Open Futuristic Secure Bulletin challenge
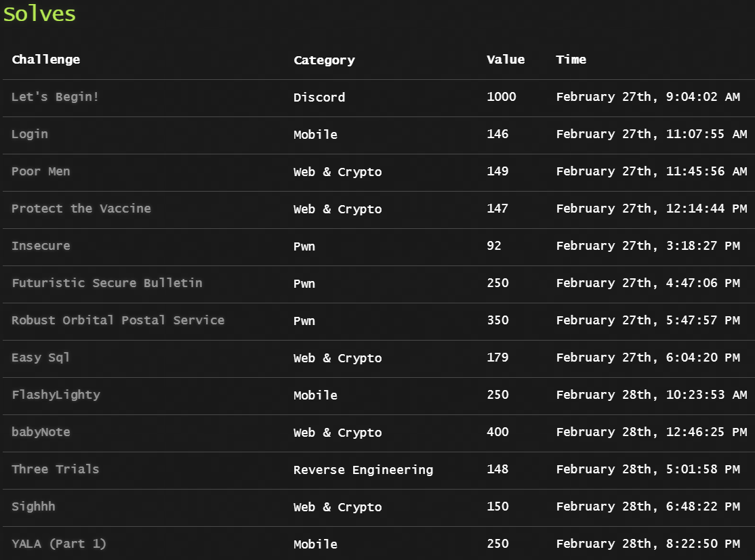755x560 pixels. coord(107,283)
